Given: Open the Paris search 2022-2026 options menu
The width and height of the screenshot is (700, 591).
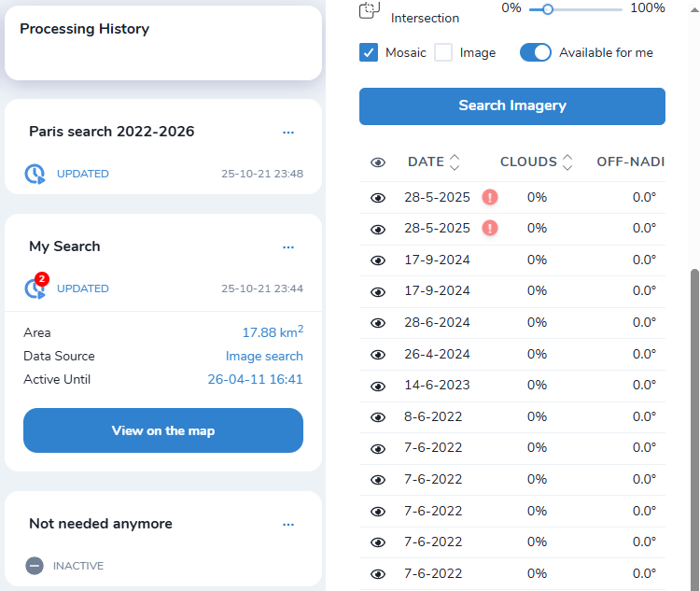Looking at the screenshot, I should tap(288, 133).
